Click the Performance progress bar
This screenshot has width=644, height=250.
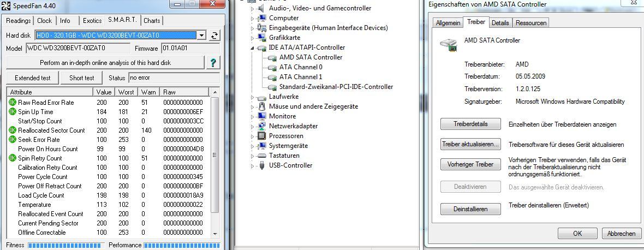[182, 246]
